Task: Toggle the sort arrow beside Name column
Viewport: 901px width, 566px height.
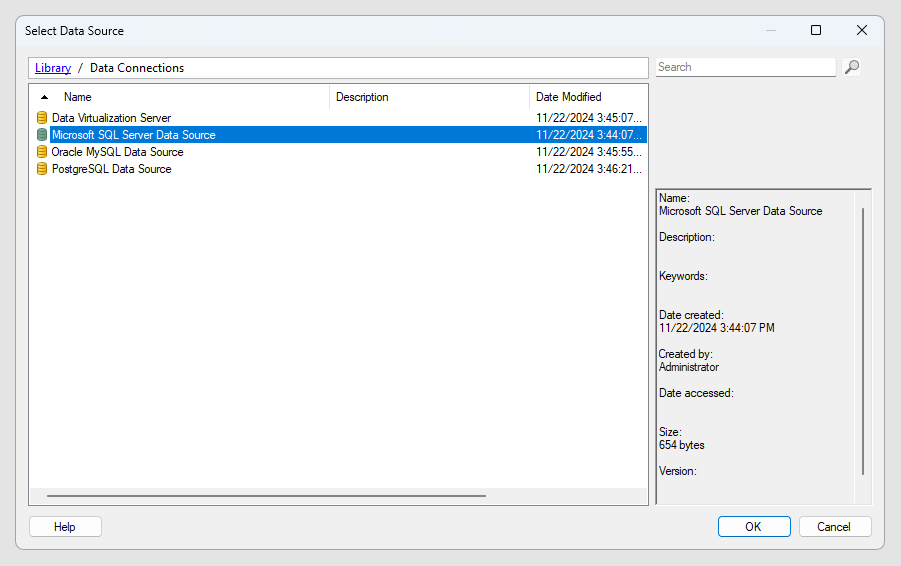Action: [44, 97]
